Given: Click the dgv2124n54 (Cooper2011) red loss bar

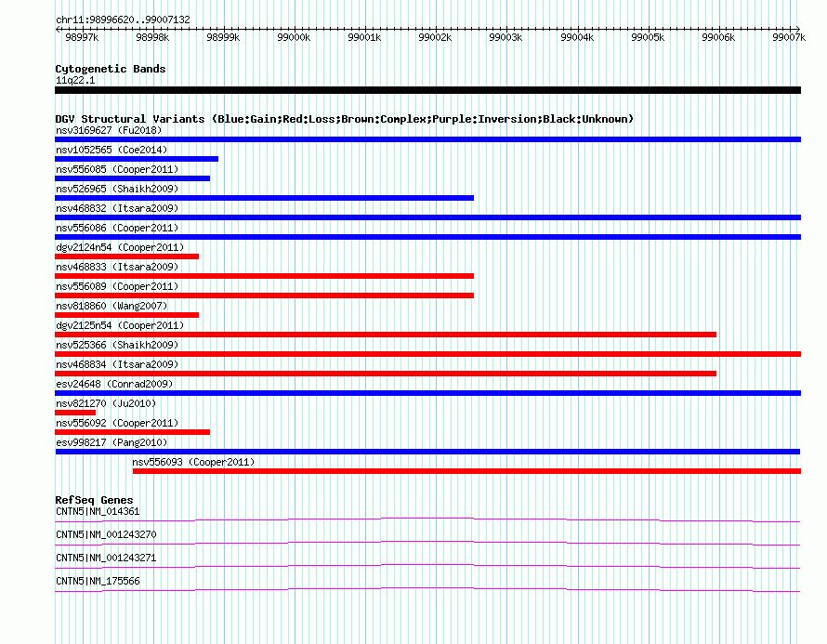Looking at the screenshot, I should tap(126, 256).
